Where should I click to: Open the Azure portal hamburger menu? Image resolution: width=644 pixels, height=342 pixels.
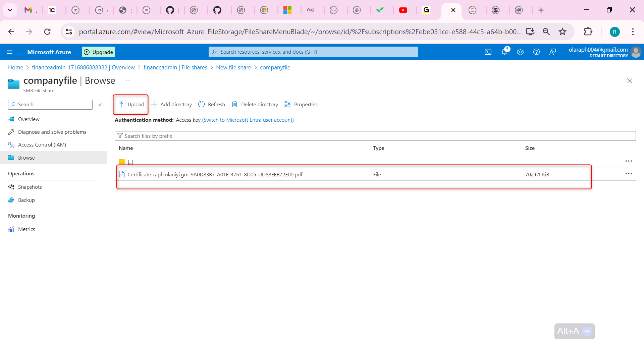click(10, 52)
